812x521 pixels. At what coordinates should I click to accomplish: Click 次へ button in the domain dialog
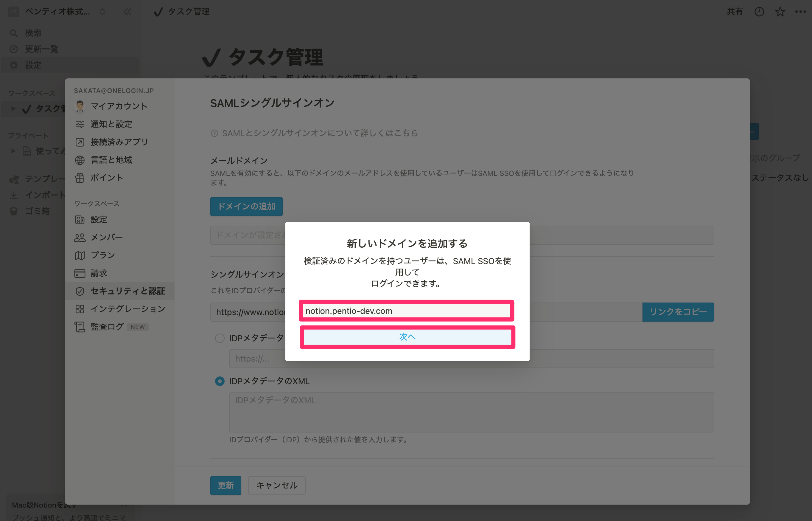407,337
